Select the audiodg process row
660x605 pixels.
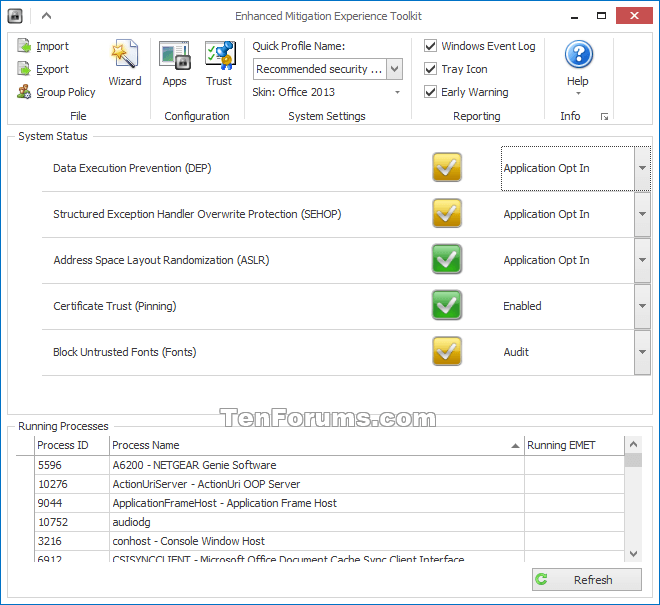(x=329, y=522)
